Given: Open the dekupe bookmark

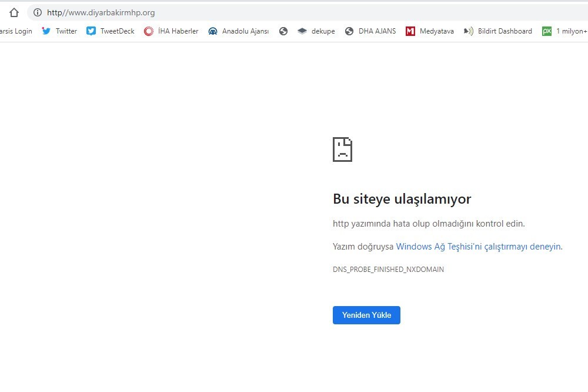Looking at the screenshot, I should pos(316,31).
